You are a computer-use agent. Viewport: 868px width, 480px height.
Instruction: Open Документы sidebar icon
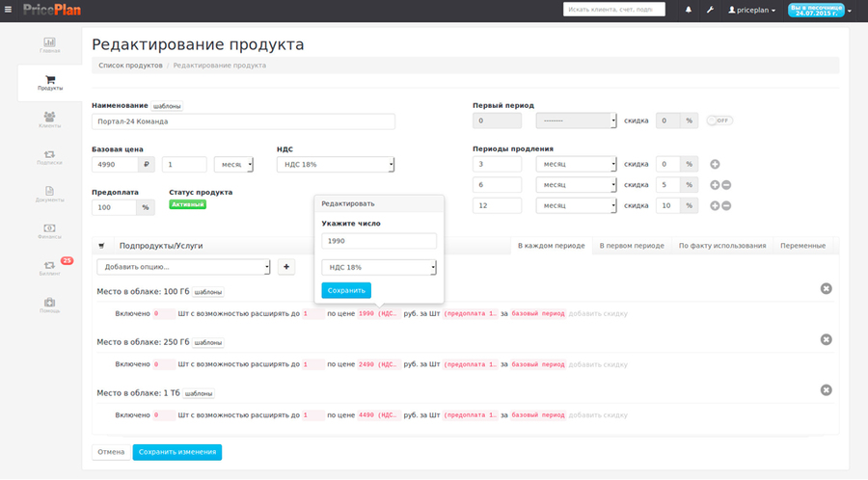point(49,194)
